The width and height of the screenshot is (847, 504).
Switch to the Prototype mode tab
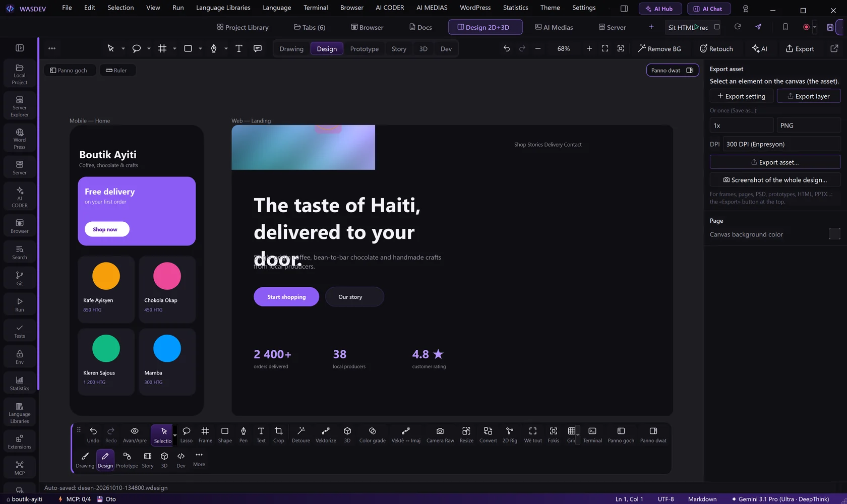[364, 49]
